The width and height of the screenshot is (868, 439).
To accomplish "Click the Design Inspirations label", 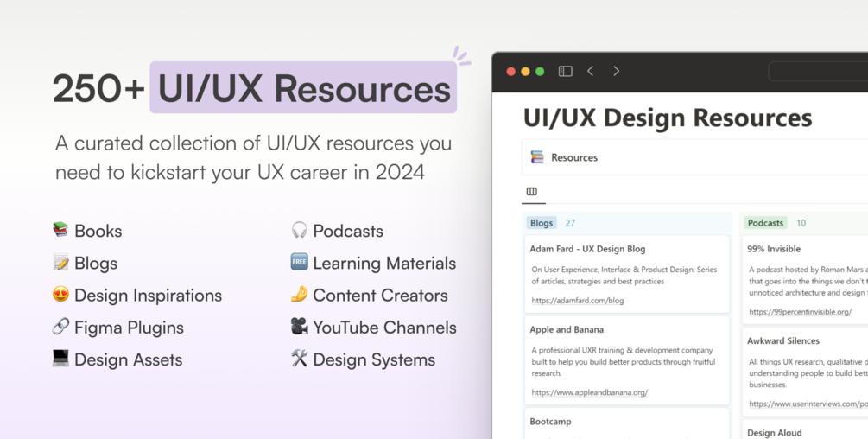I will tap(148, 296).
